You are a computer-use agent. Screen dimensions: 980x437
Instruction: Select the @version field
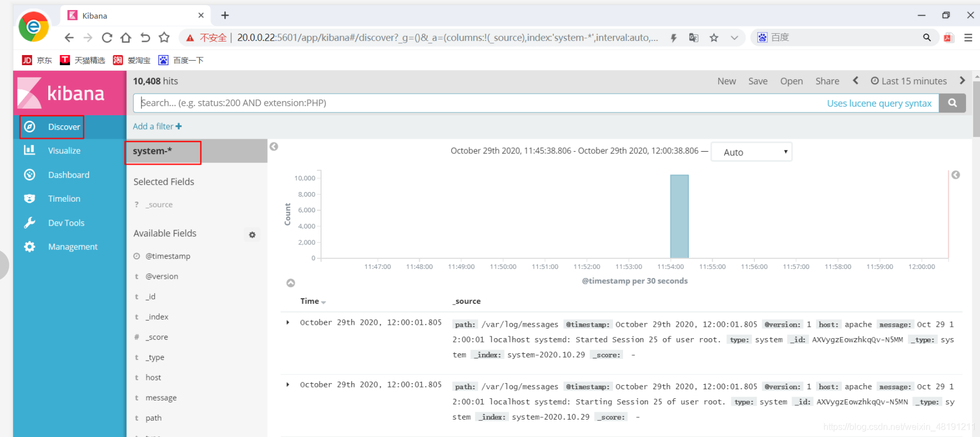point(162,276)
